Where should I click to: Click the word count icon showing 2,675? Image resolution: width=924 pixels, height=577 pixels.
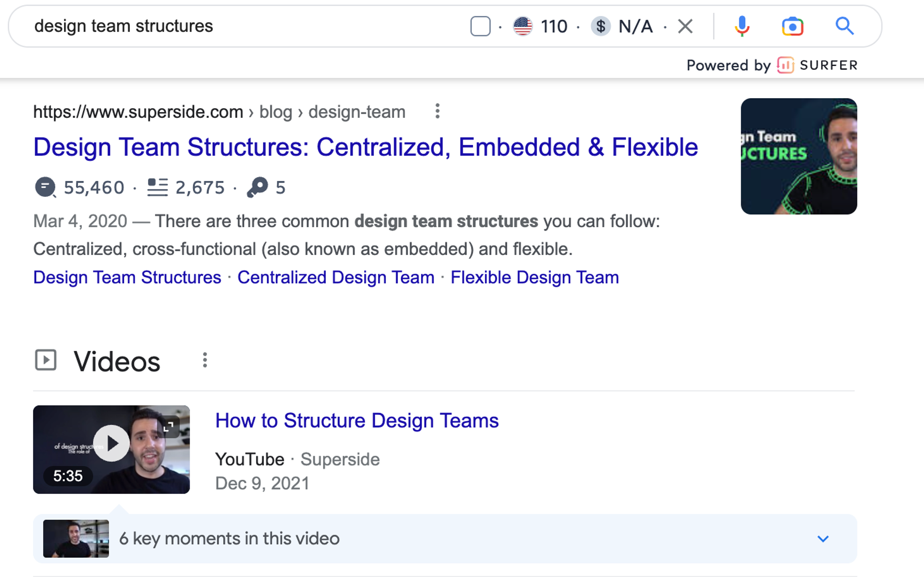(157, 187)
